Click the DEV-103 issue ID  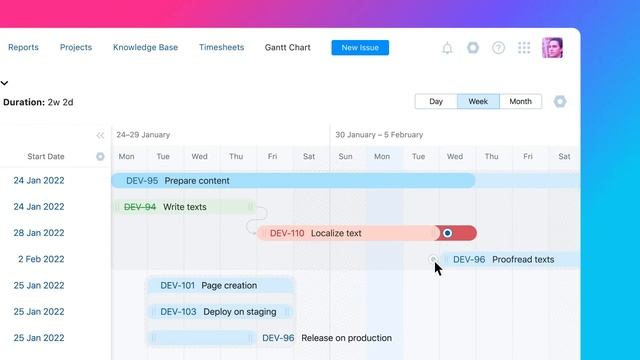pyautogui.click(x=178, y=312)
